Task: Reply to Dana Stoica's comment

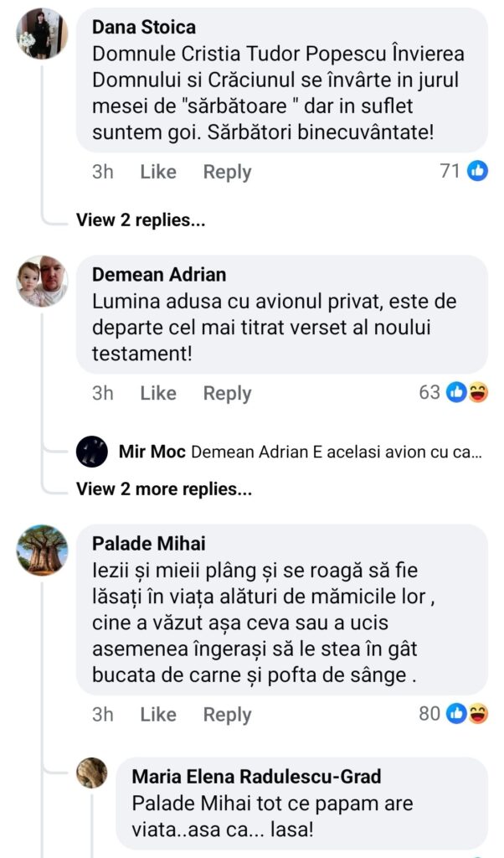Action: (227, 172)
